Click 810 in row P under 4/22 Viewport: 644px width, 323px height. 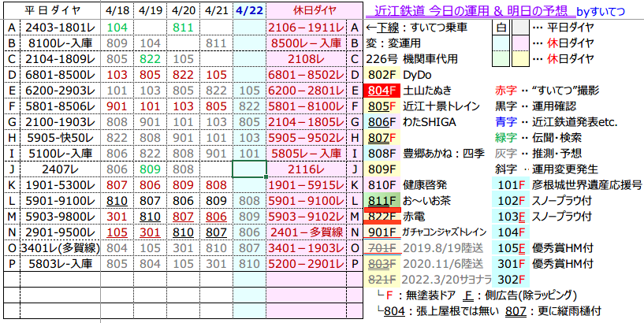click(x=249, y=263)
